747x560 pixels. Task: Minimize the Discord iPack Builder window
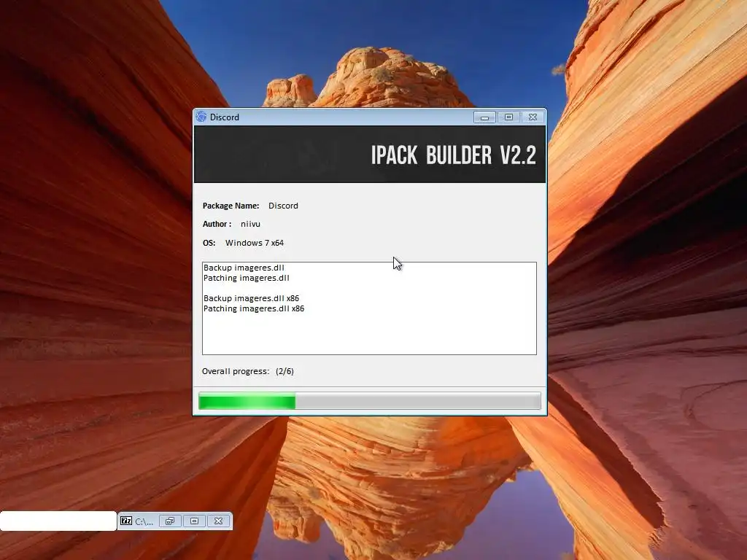(x=484, y=117)
